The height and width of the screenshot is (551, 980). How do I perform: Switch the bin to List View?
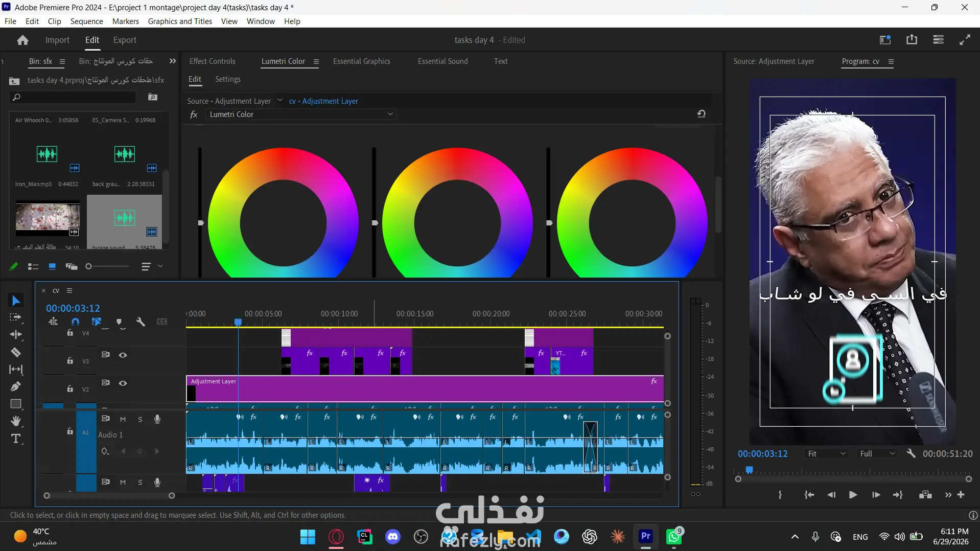click(33, 266)
